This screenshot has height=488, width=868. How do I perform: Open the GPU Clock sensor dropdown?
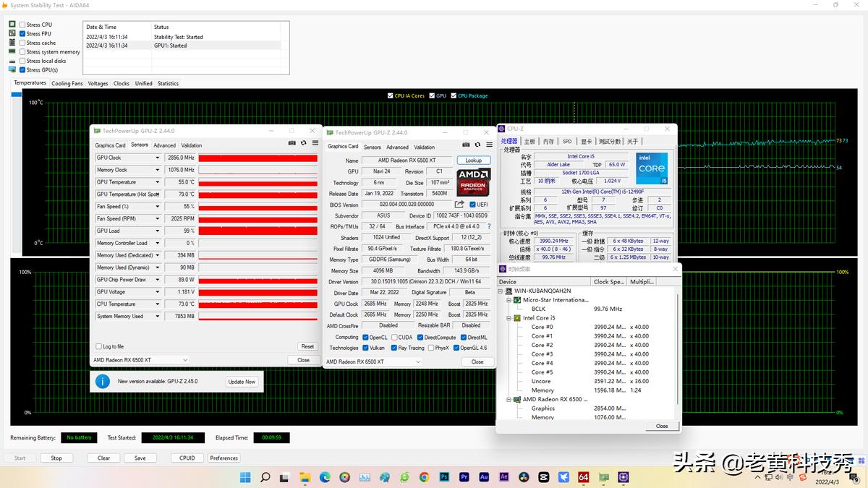157,158
